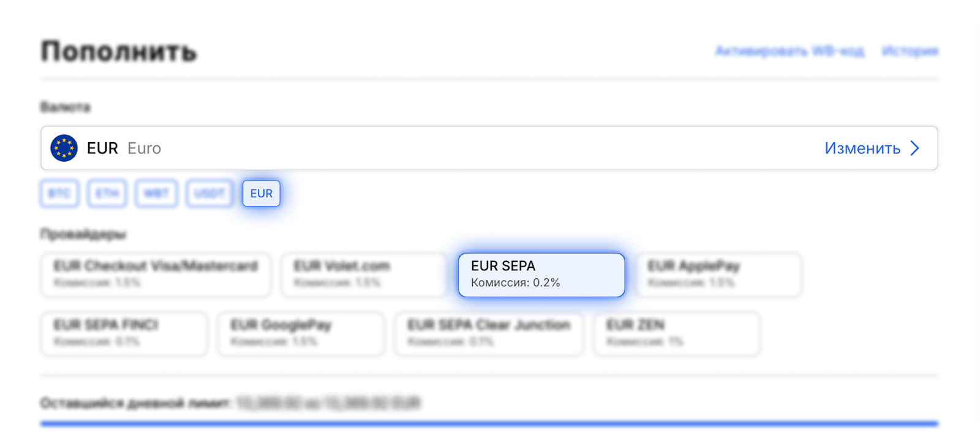
Task: Choose EUR SEPA Clear Junction provider
Action: 489,333
